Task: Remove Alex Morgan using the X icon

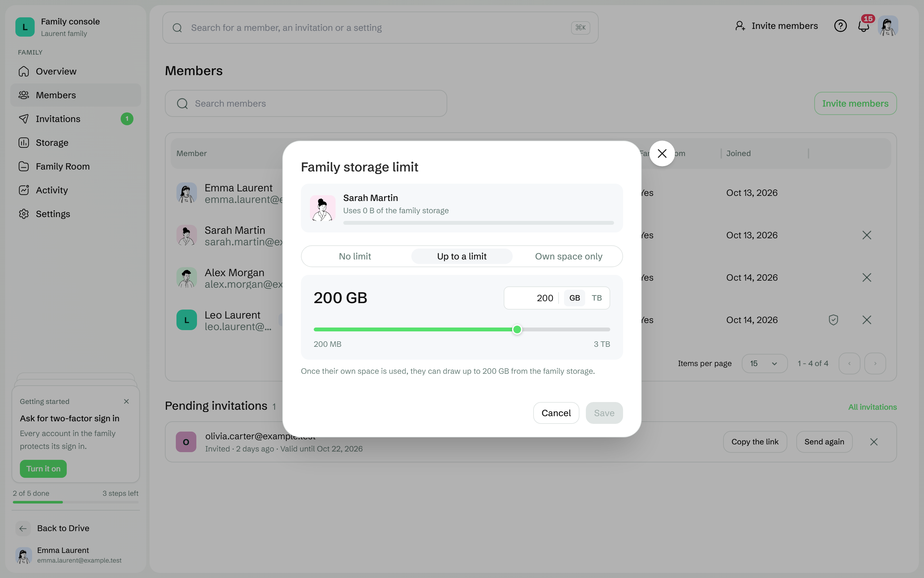Action: click(x=867, y=277)
